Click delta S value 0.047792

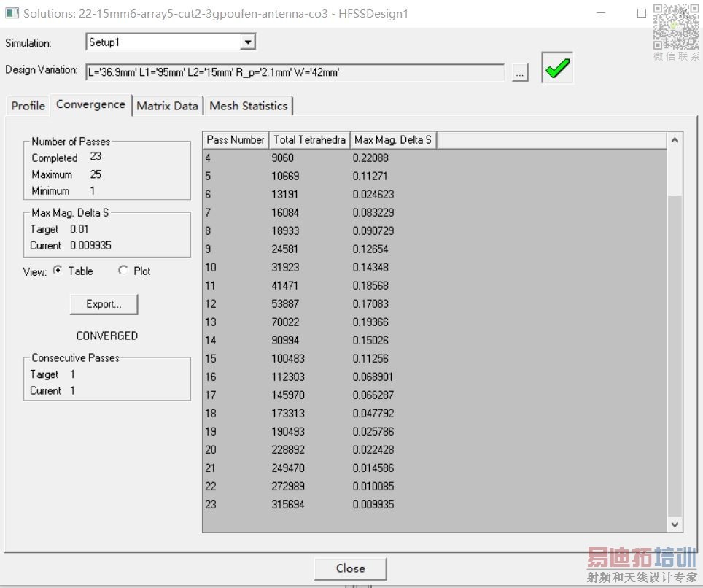pos(373,413)
